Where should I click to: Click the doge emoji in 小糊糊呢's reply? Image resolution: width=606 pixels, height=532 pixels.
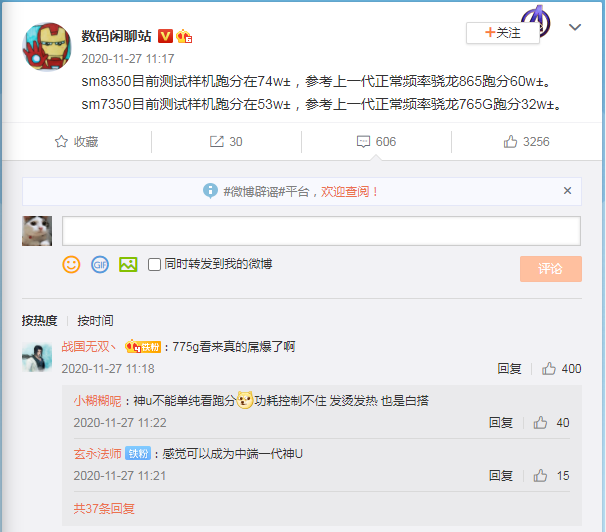(245, 400)
